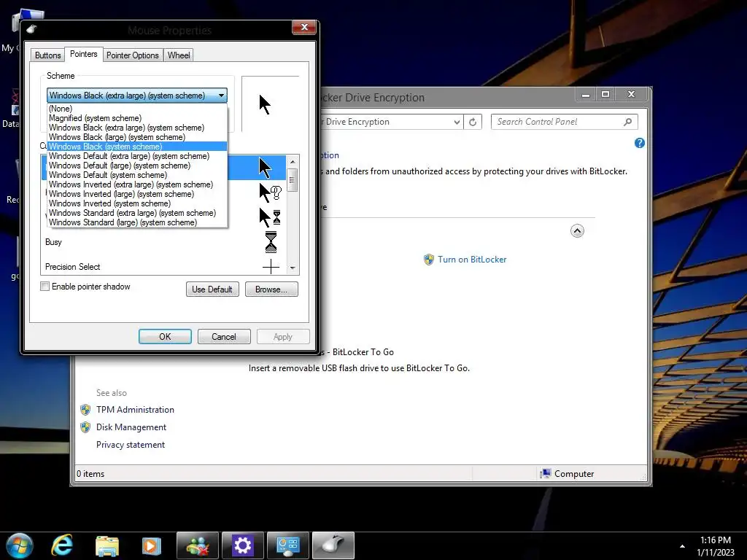Select the Help Select cursor with question mark
This screenshot has width=747, height=560.
tap(270, 192)
